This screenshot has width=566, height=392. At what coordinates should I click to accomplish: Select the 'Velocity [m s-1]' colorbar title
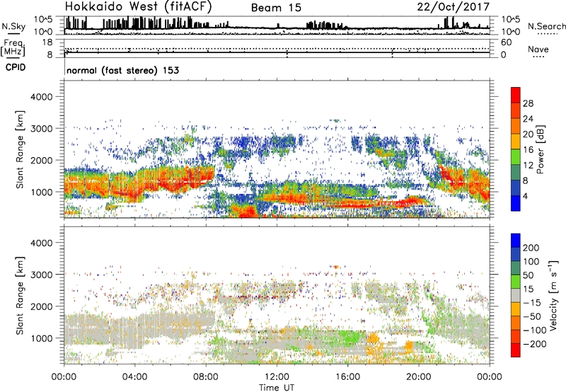click(553, 295)
